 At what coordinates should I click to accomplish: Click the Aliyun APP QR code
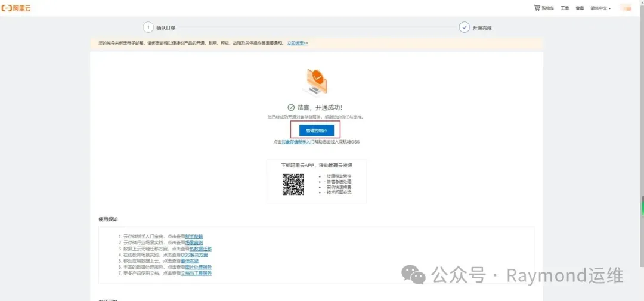click(293, 184)
